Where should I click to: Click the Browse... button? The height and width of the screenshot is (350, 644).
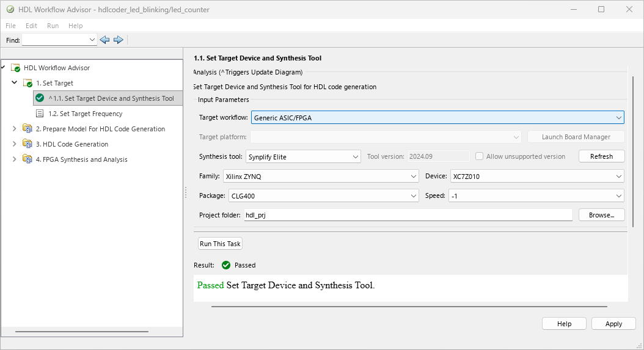[601, 215]
